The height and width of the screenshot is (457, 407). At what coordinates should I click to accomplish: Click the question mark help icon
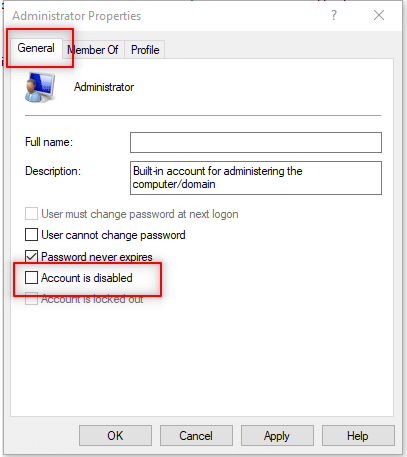point(334,15)
